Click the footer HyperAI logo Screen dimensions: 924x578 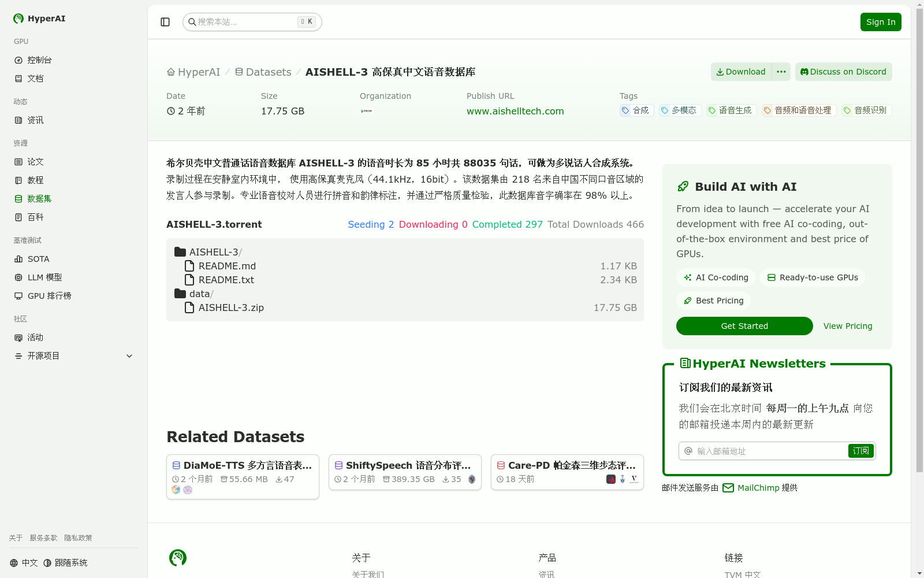[x=178, y=558]
